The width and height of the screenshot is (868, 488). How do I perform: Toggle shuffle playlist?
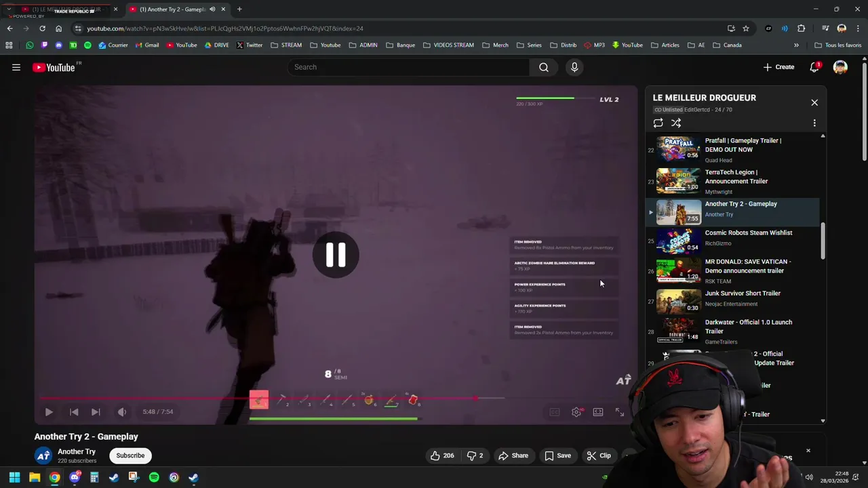tap(676, 123)
